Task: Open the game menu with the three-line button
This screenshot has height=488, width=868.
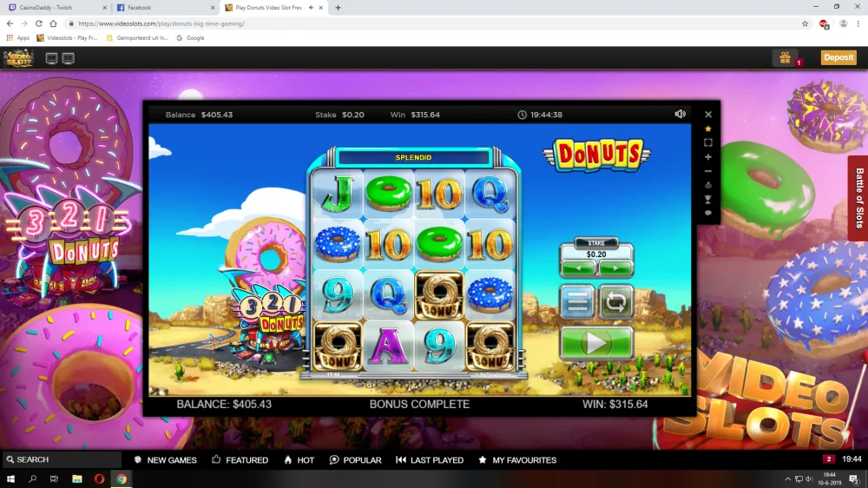Action: click(x=577, y=302)
